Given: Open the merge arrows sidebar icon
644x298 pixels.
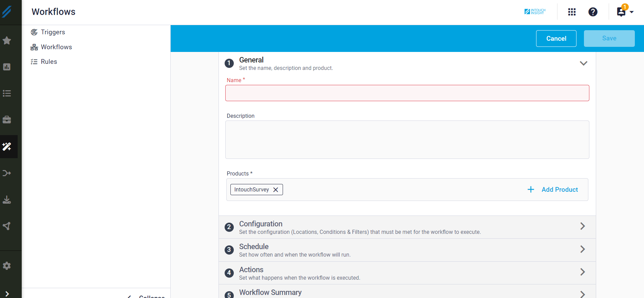Looking at the screenshot, I should pyautogui.click(x=7, y=173).
